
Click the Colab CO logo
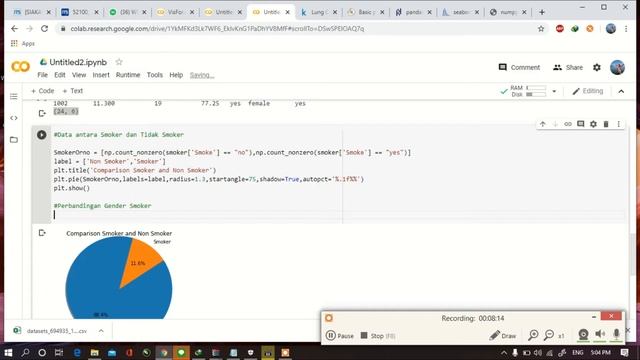[x=20, y=67]
